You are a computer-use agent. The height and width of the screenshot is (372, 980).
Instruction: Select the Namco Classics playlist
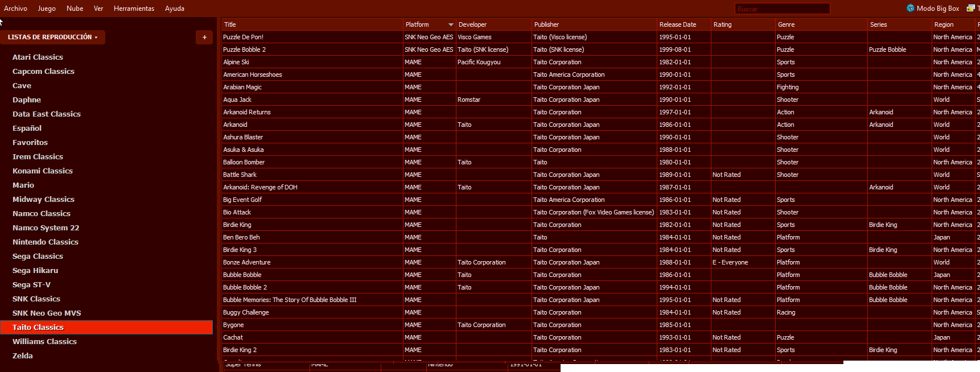pos(106,213)
